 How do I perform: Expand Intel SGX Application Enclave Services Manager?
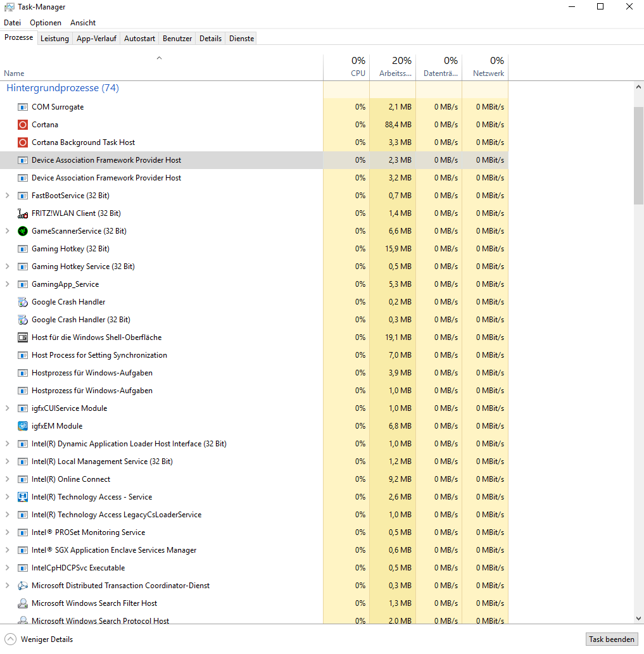point(7,550)
